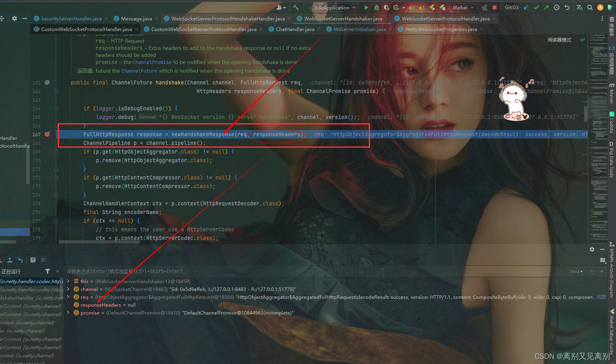Switch to WebSocketServerProtocolHandler.java tab

pyautogui.click(x=445, y=18)
